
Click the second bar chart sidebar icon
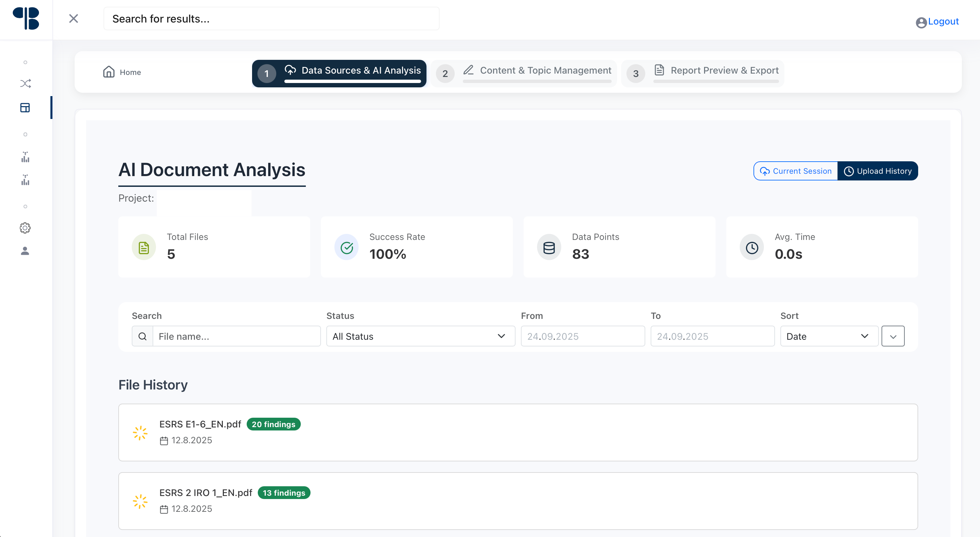tap(25, 180)
